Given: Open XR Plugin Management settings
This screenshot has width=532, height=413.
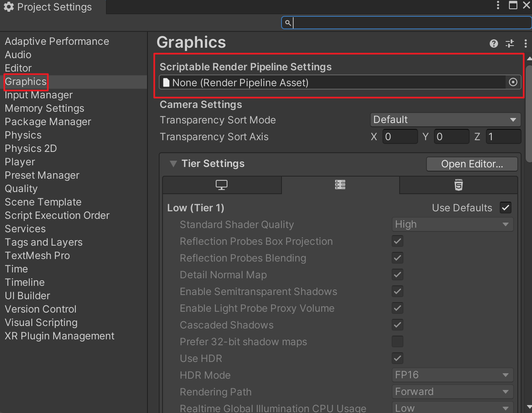Looking at the screenshot, I should [x=59, y=336].
